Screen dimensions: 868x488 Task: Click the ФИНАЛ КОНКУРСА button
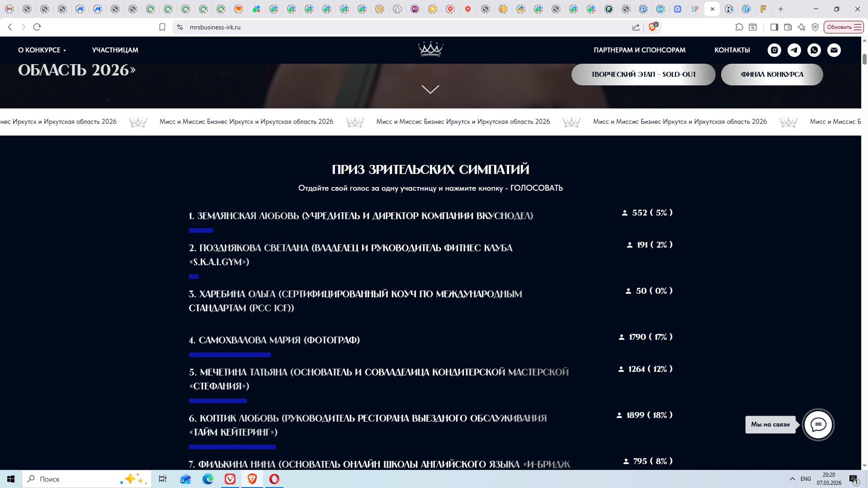tap(772, 75)
